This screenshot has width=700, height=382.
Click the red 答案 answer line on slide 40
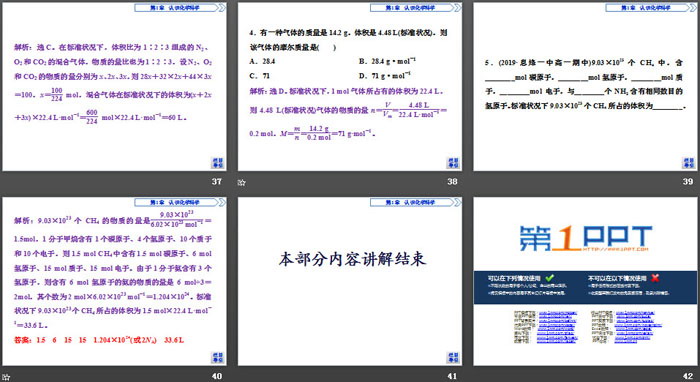(x=99, y=340)
